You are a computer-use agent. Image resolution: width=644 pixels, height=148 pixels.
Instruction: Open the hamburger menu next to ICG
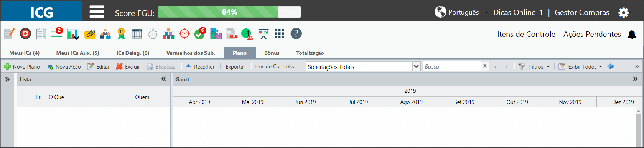(x=97, y=12)
